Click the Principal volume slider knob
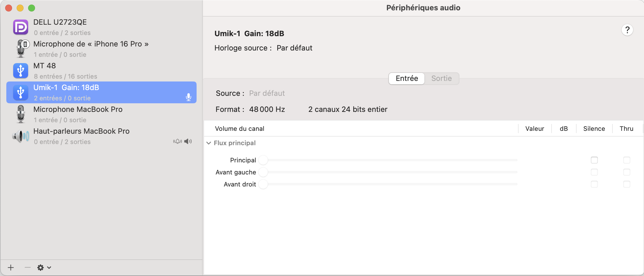 coord(263,160)
